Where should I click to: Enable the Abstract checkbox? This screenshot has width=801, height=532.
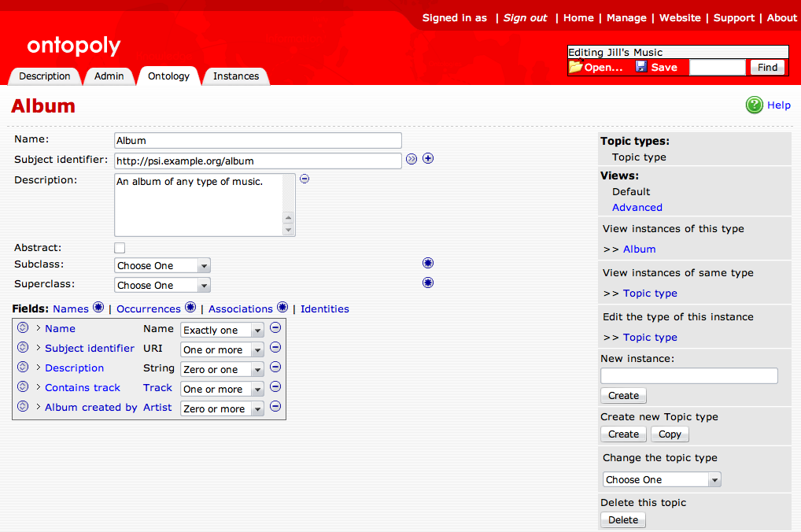[x=119, y=247]
